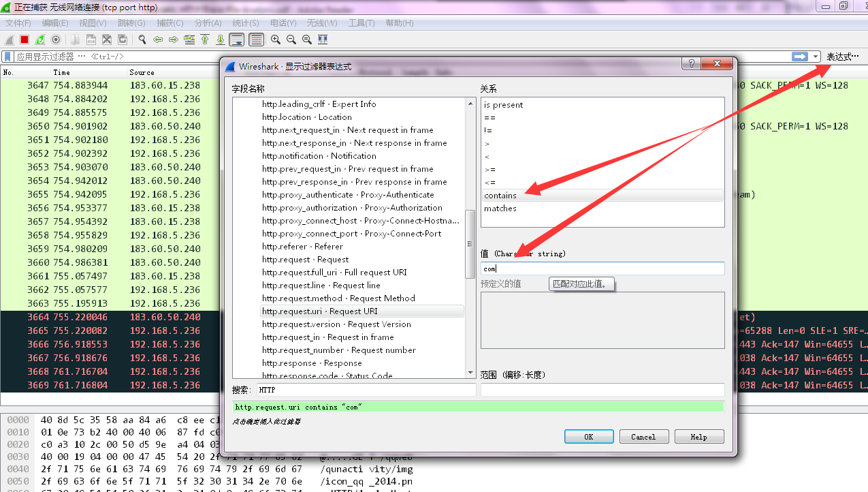
Task: Click field list scroll-up arrow
Action: 470,103
